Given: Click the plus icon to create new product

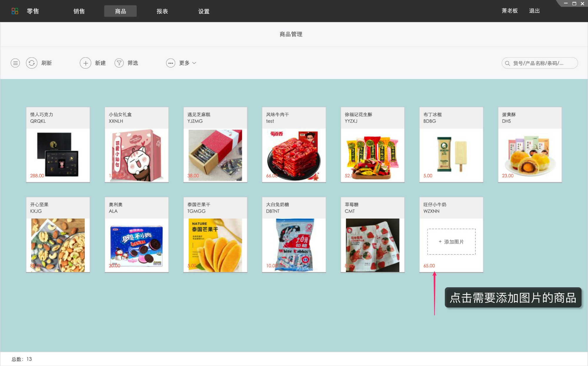Looking at the screenshot, I should (86, 63).
